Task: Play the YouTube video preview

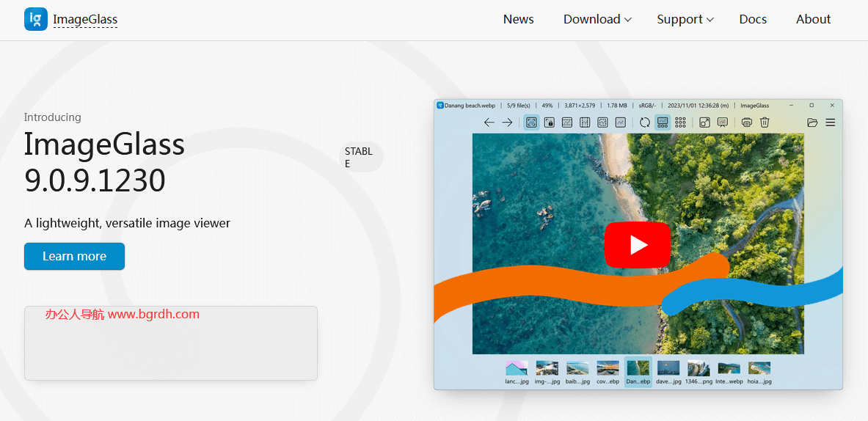Action: coord(637,245)
